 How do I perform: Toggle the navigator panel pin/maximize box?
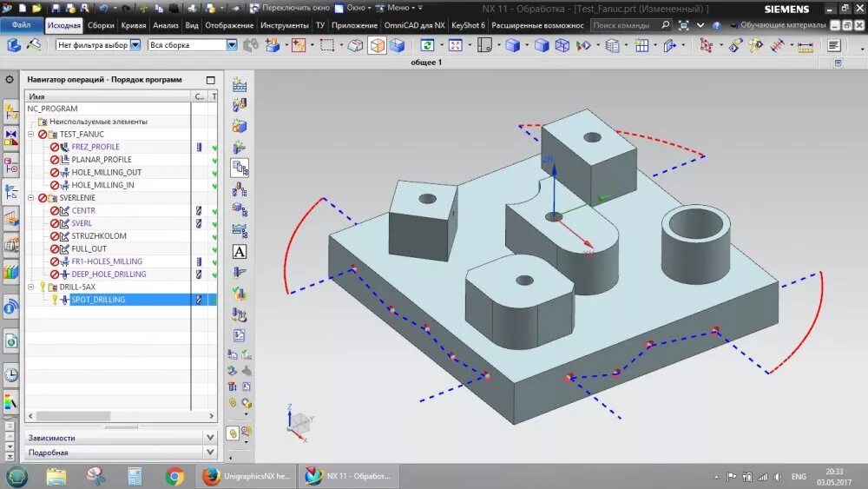[x=211, y=80]
